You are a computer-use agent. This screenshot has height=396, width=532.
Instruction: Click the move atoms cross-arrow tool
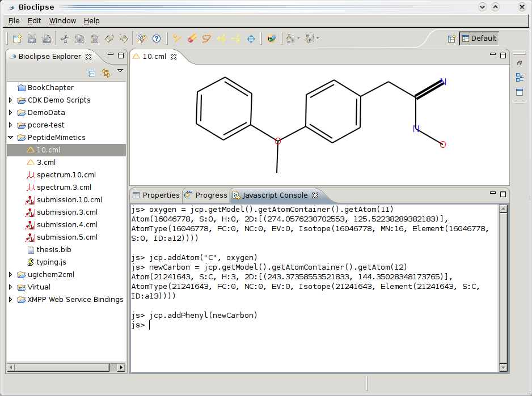click(251, 39)
